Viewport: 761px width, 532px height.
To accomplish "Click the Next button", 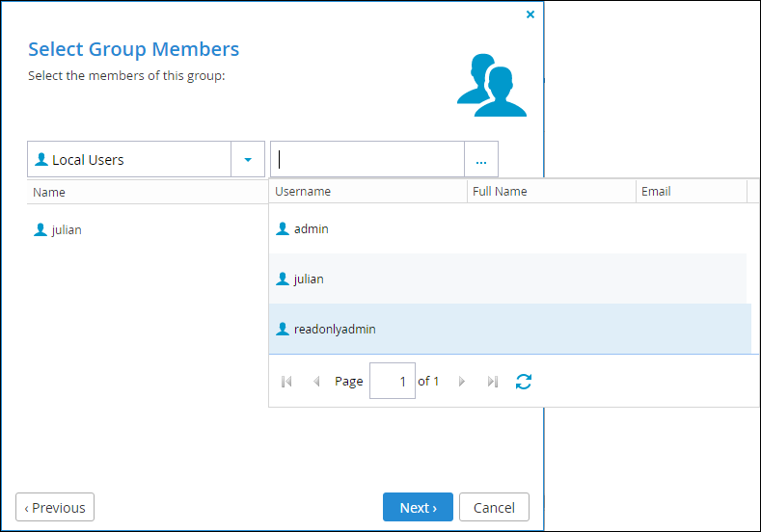I will [418, 507].
